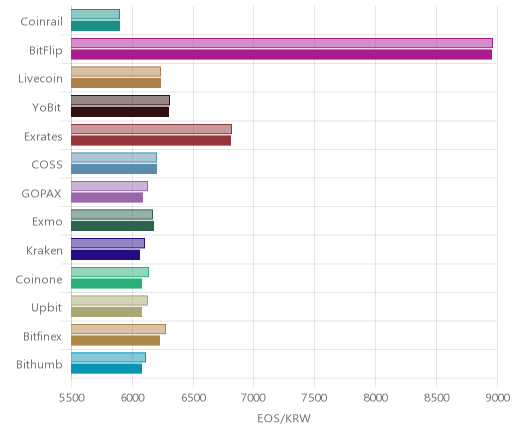This screenshot has width=512, height=436.
Task: Click the Bithumb cyan bar
Action: click(106, 369)
